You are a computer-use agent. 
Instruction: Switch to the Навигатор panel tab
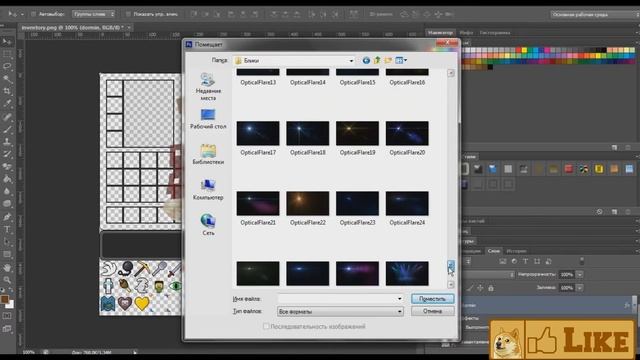[440, 33]
